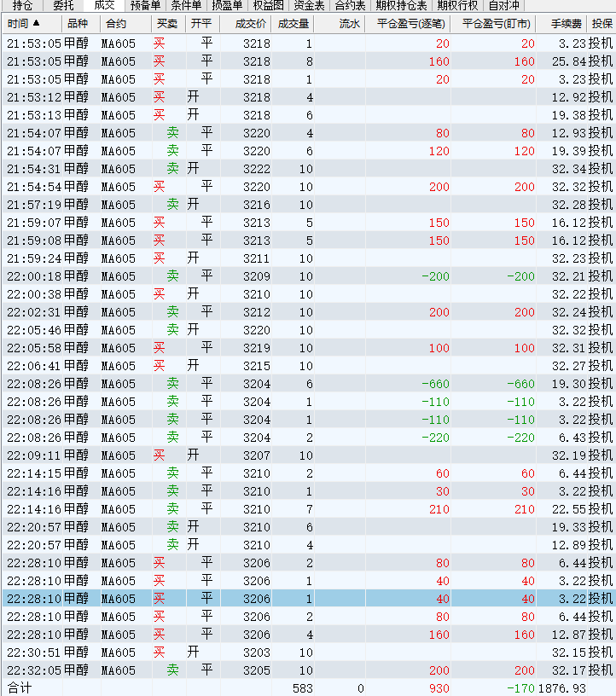Click fee value 25.84

[569, 61]
